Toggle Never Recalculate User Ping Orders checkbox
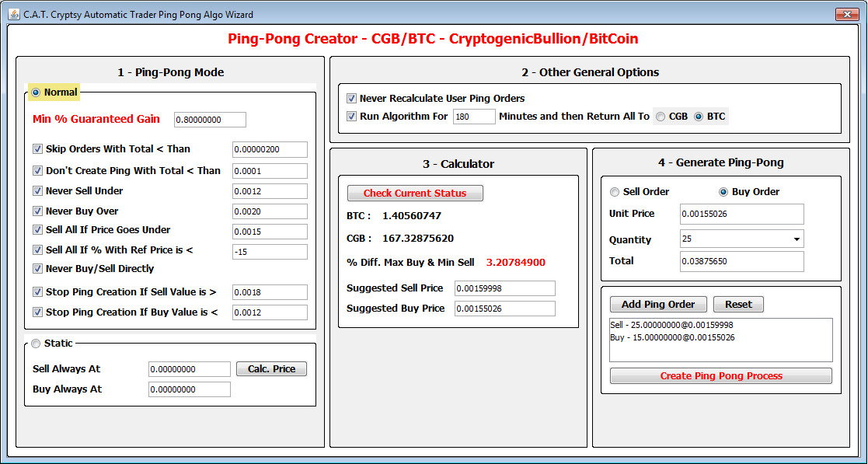Image resolution: width=868 pixels, height=464 pixels. tap(351, 99)
